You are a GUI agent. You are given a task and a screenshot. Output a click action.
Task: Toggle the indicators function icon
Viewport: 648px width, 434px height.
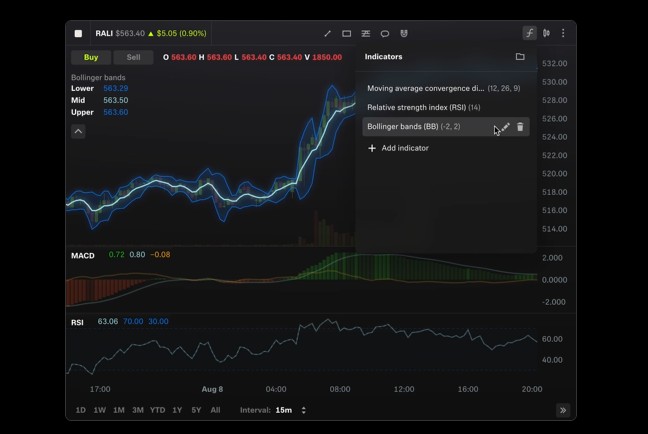[529, 33]
